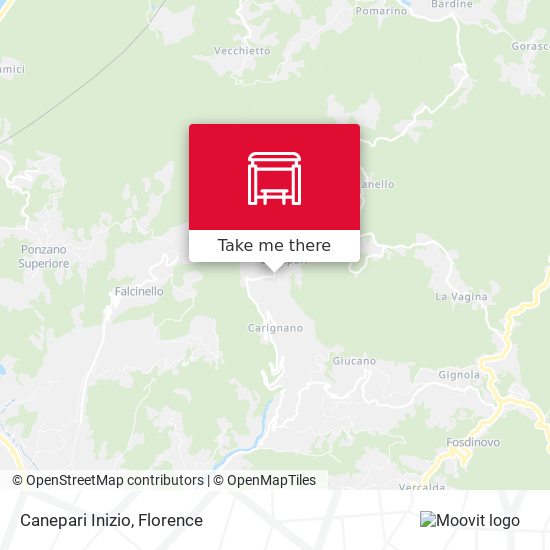This screenshot has width=550, height=550.
Task: Click the Moovit logo image
Action: [470, 520]
